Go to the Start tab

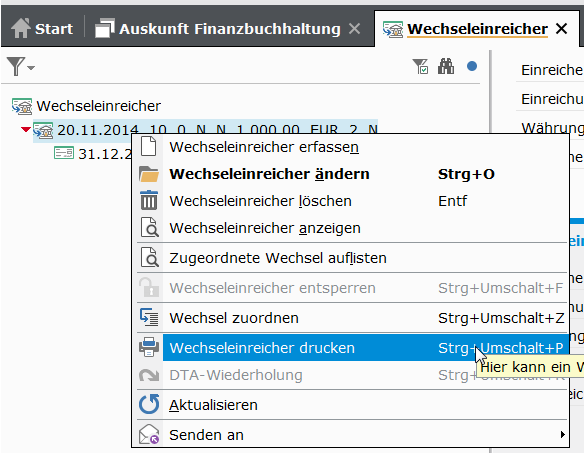42,29
